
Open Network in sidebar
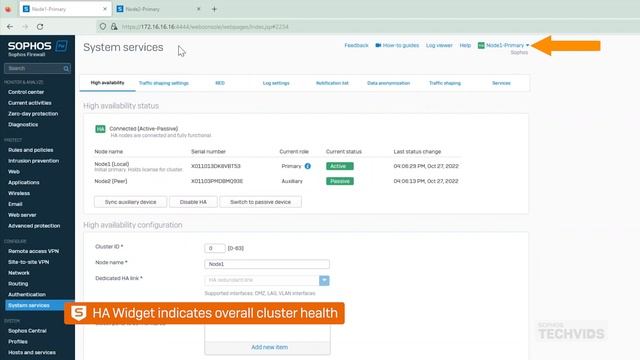click(19, 273)
